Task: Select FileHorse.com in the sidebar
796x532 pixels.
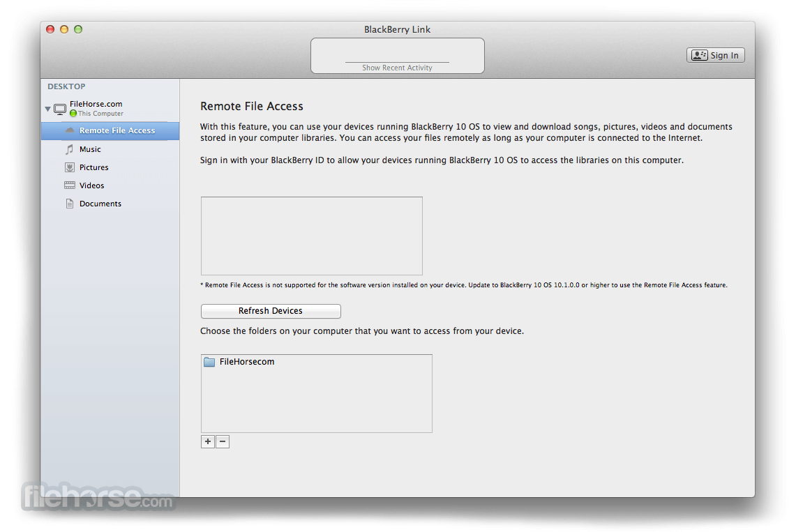Action: (96, 104)
